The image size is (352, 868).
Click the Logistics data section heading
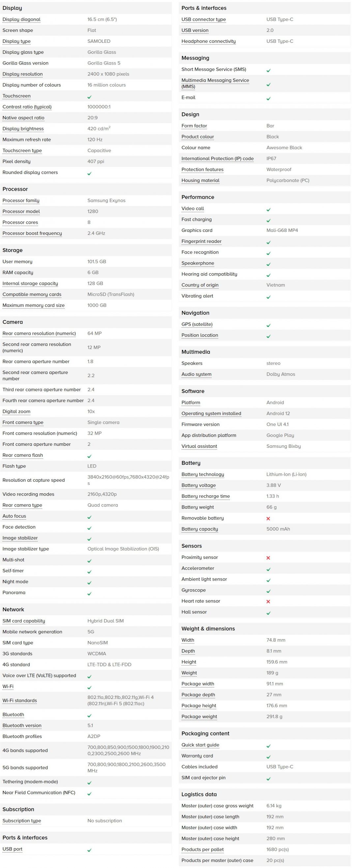pos(199,794)
